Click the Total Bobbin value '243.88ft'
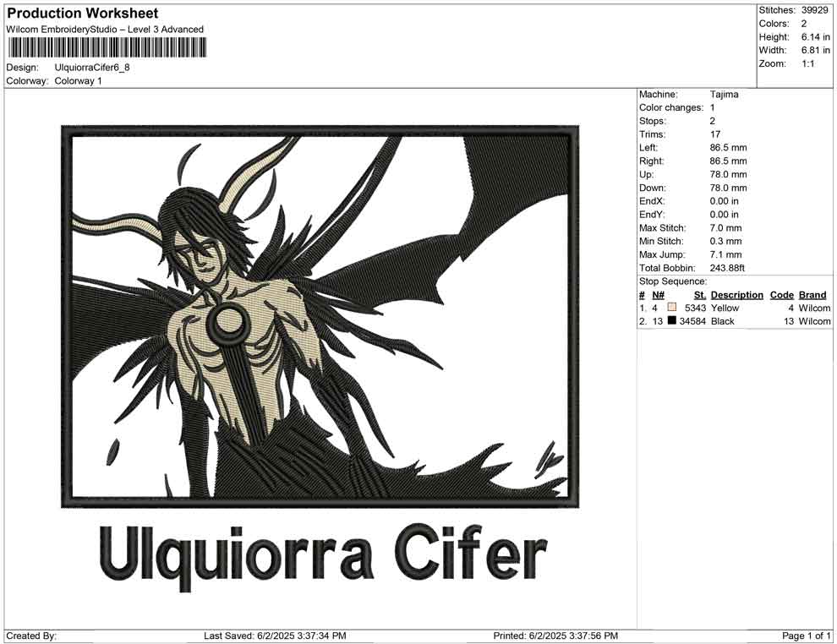The image size is (837, 644). pos(728,268)
